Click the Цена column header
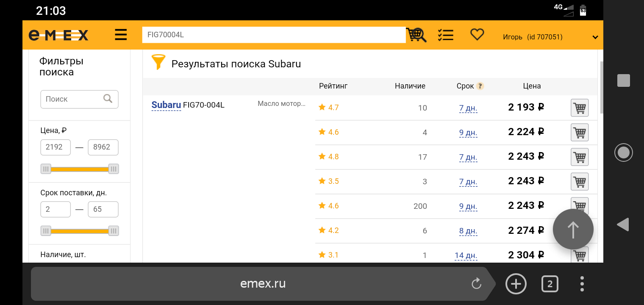 click(532, 86)
